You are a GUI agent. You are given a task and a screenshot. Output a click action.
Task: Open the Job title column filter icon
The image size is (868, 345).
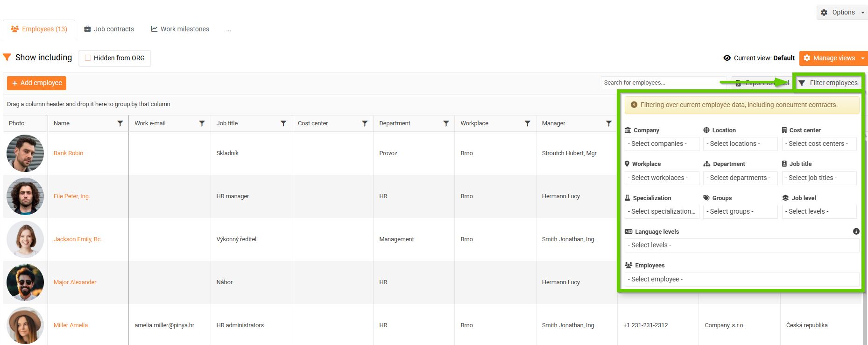pos(283,123)
